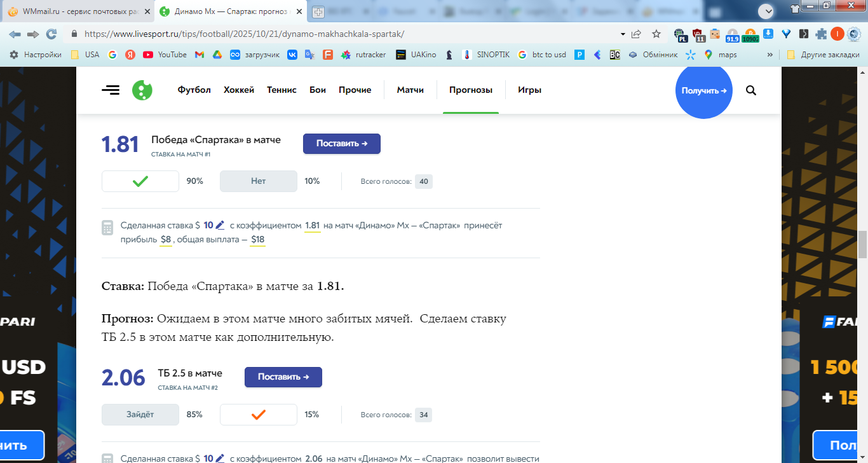Open the Обмінник bookmark

coord(653,55)
